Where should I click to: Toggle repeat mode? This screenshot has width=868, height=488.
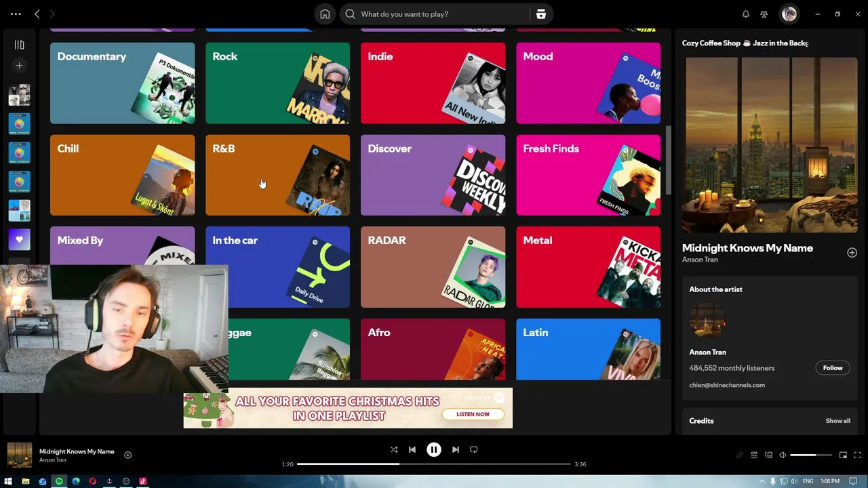[x=474, y=449]
